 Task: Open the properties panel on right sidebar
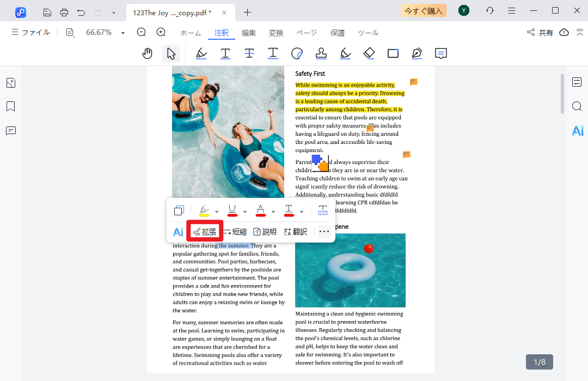pyautogui.click(x=577, y=82)
